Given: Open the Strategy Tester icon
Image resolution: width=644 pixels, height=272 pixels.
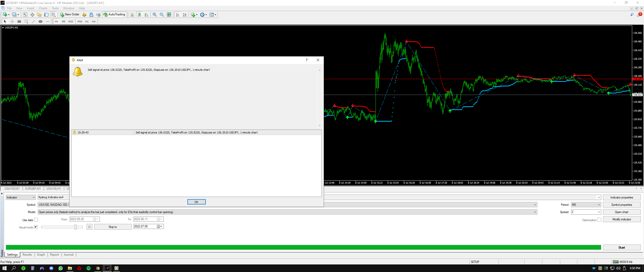Looking at the screenshot, I should [x=53, y=15].
